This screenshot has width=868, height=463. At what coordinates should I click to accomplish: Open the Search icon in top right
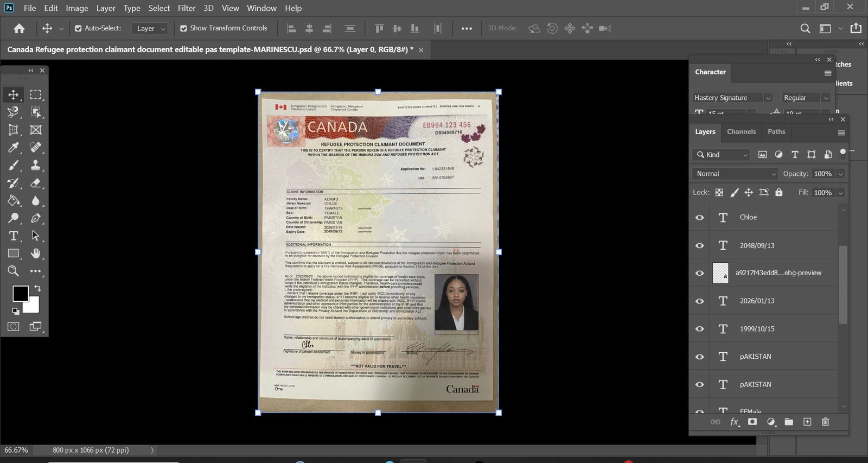coord(805,28)
